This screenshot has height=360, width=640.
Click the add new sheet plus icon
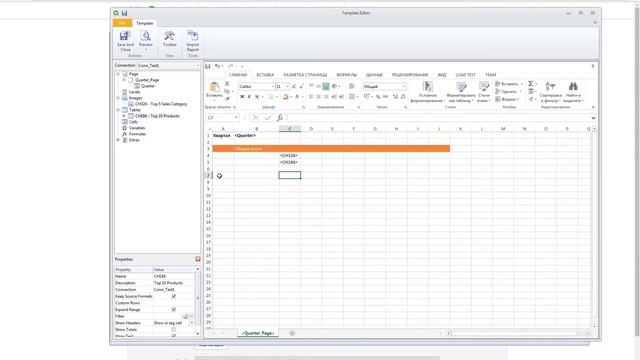pos(292,333)
